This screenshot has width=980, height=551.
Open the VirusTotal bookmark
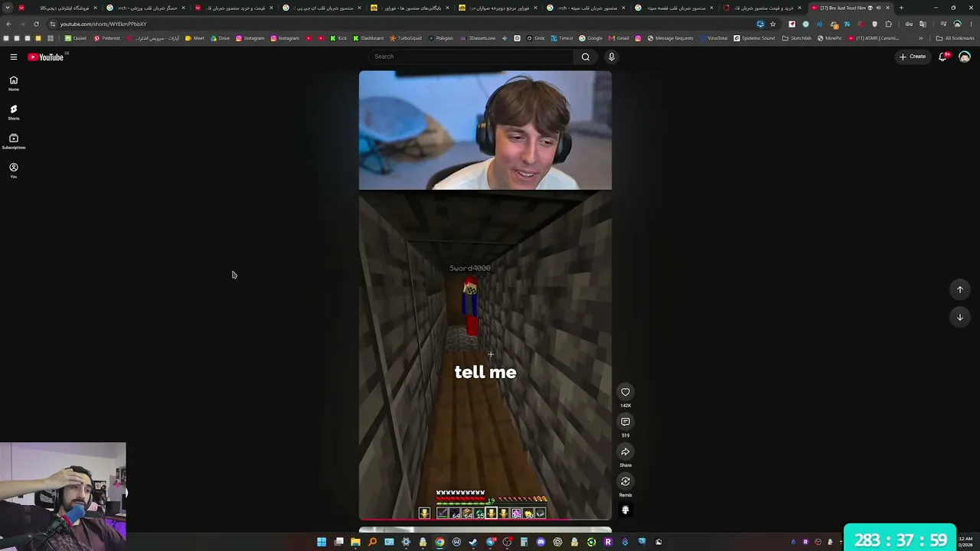714,38
